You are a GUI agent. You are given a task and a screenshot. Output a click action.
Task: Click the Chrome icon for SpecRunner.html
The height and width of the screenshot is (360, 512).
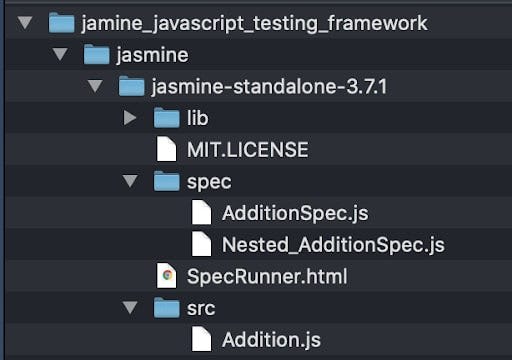(167, 276)
